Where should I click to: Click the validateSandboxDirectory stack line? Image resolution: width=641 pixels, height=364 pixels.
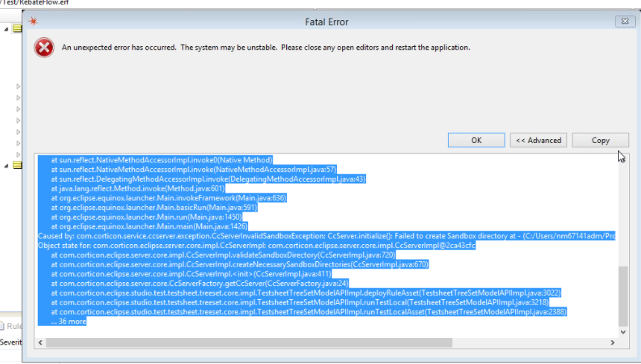coord(223,255)
